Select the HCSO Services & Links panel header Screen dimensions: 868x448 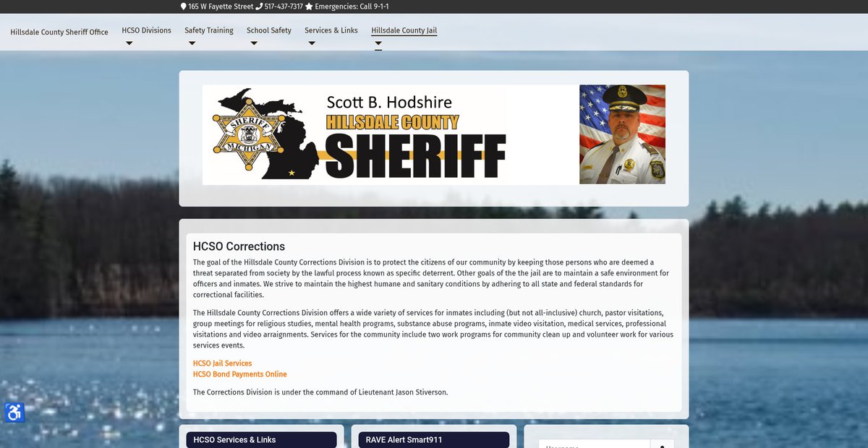click(261, 439)
